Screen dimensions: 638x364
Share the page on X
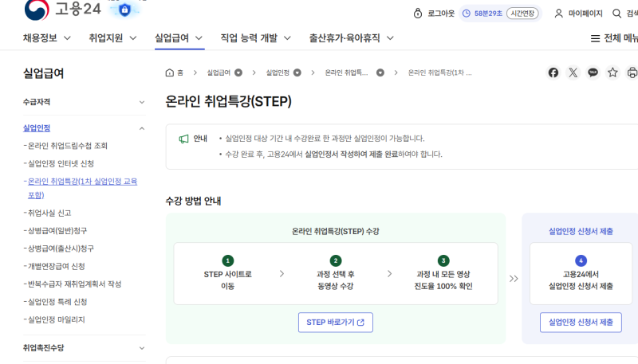coord(573,72)
